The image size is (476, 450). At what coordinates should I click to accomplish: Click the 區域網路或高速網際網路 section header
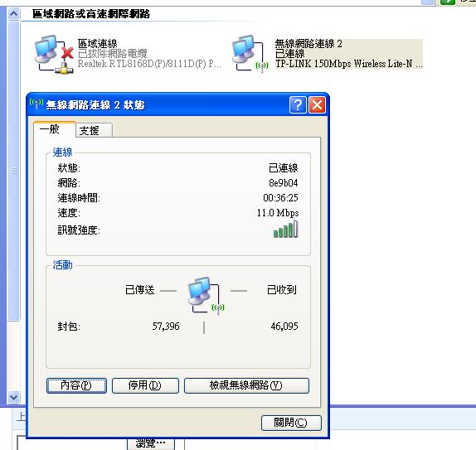tap(91, 14)
